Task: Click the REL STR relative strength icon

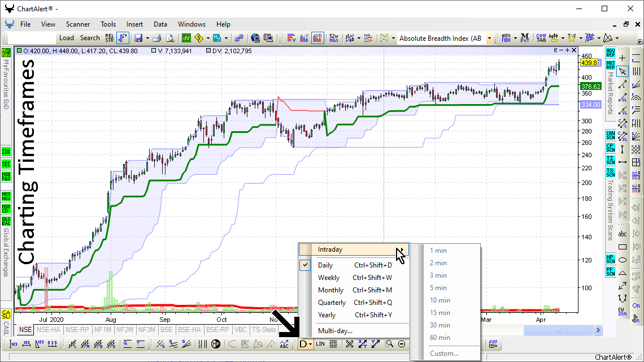Action: 109,38
